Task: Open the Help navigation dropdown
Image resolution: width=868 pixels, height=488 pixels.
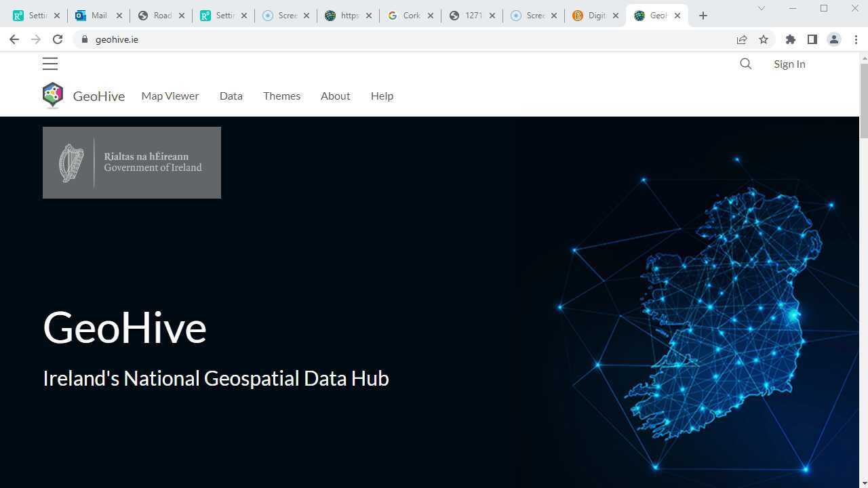Action: point(382,96)
